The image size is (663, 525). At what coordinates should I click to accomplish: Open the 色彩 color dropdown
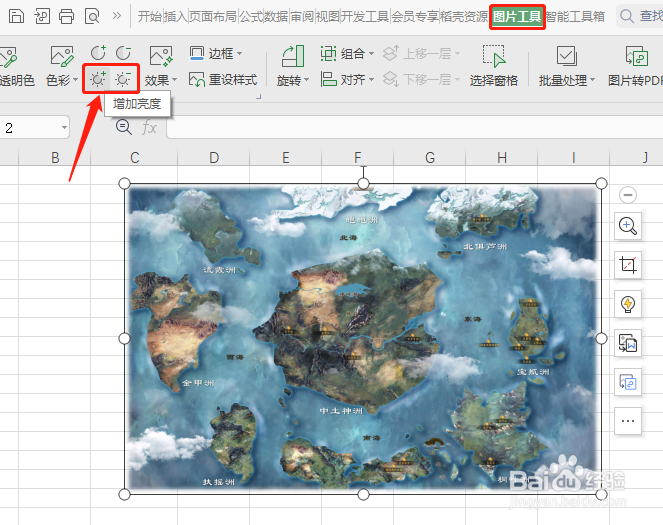(62, 66)
